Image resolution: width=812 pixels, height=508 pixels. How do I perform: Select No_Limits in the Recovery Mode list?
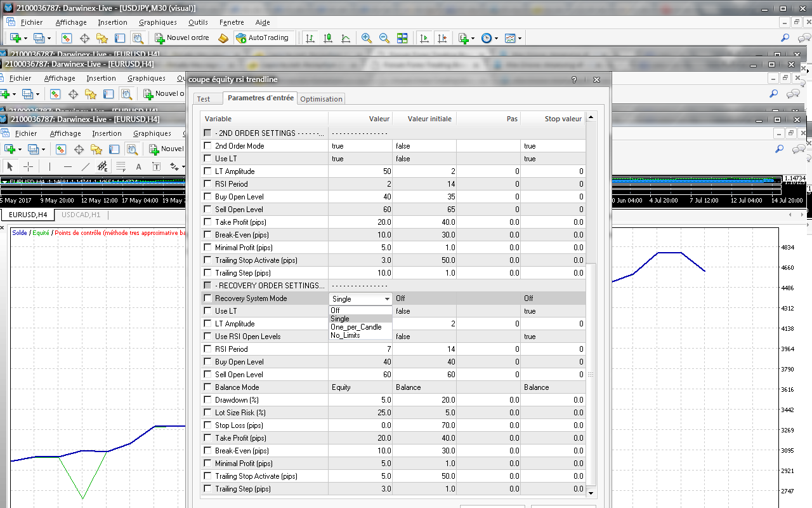(x=345, y=335)
